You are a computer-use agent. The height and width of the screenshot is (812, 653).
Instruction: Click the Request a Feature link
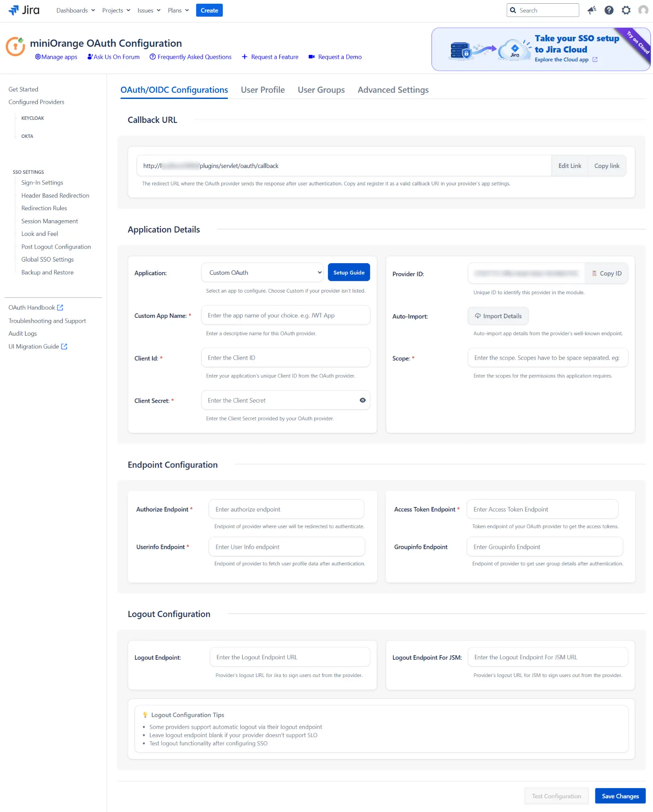[270, 57]
